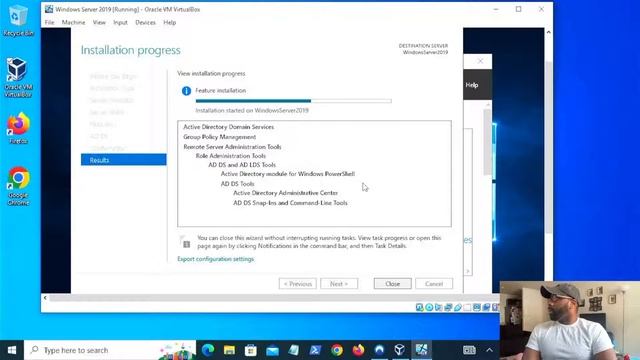Image resolution: width=640 pixels, height=360 pixels.
Task: Select the AD DS Tools entry
Action: click(x=238, y=184)
